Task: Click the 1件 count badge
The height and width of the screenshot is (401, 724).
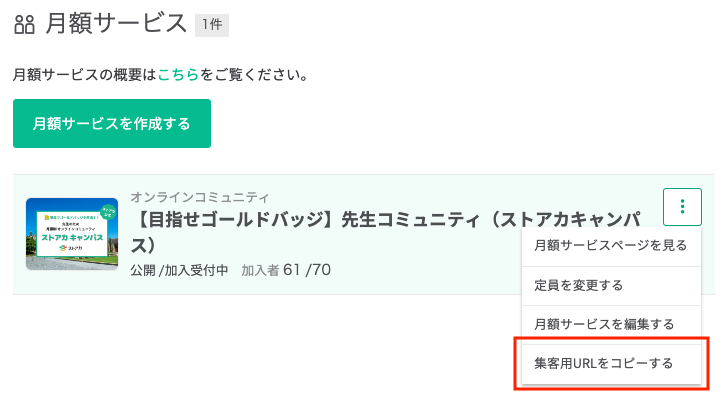Action: coord(212,25)
